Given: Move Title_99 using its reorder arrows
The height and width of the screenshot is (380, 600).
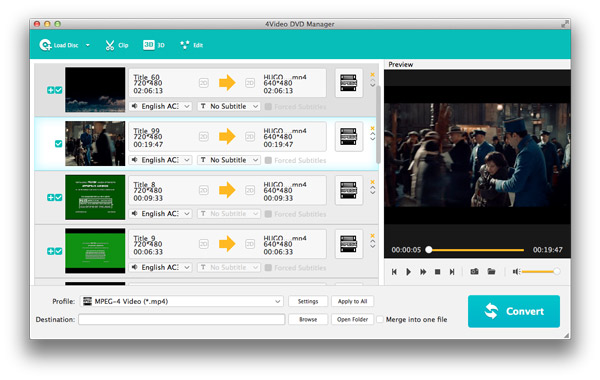Looking at the screenshot, I should pos(372,137).
